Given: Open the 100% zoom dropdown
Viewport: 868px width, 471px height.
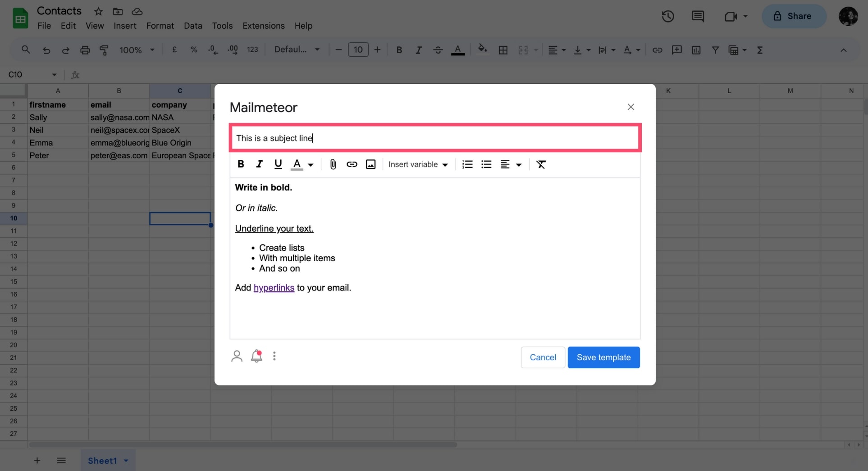Looking at the screenshot, I should pos(137,50).
